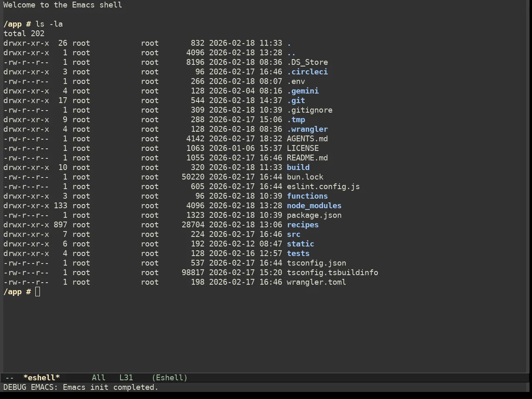Click the recipes directory name
Viewport: 532px width, 399px height.
tap(303, 225)
